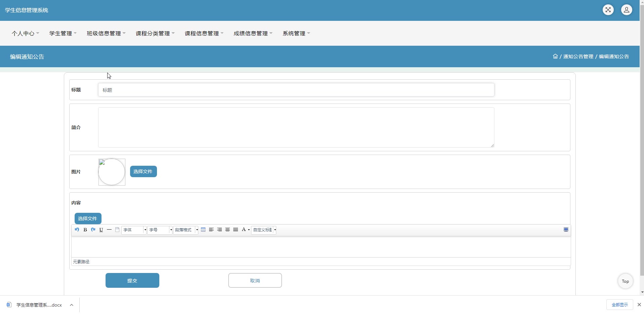The height and width of the screenshot is (314, 644).
Task: Click 选择文件 button next to image
Action: pos(144,171)
